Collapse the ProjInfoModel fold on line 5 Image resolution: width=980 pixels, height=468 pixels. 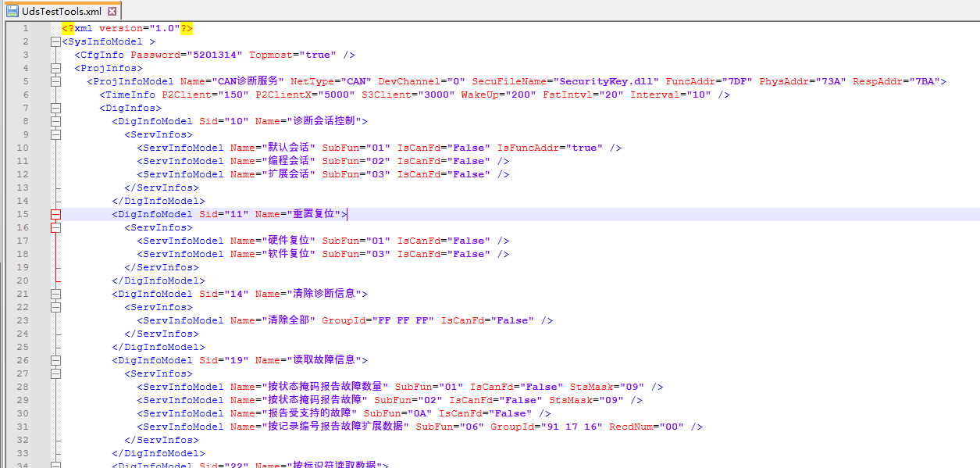point(55,81)
